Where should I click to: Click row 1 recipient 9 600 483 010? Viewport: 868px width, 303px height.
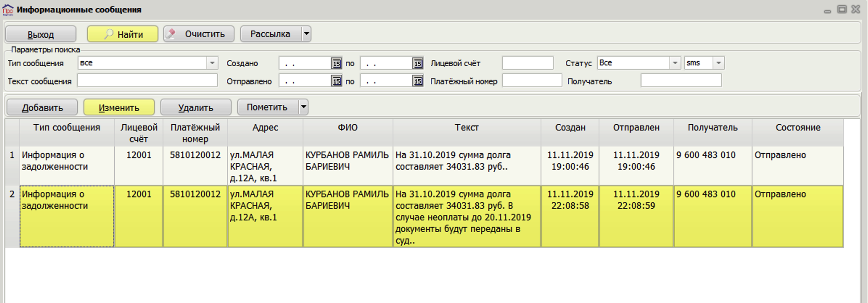point(713,166)
